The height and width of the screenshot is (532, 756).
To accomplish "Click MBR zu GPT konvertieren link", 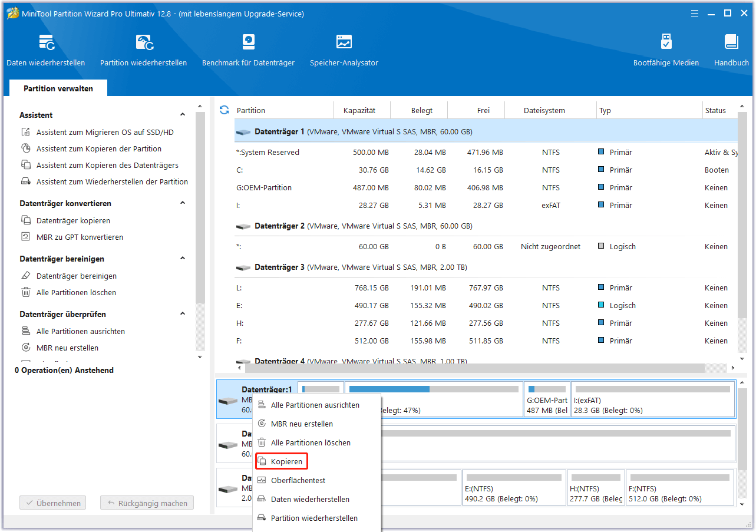I will coord(80,237).
